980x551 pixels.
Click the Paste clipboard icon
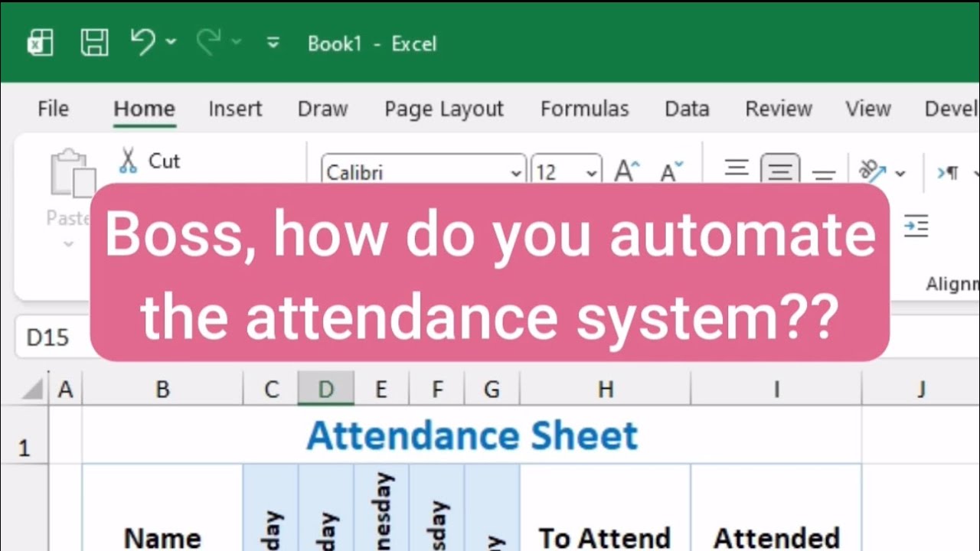tap(73, 171)
